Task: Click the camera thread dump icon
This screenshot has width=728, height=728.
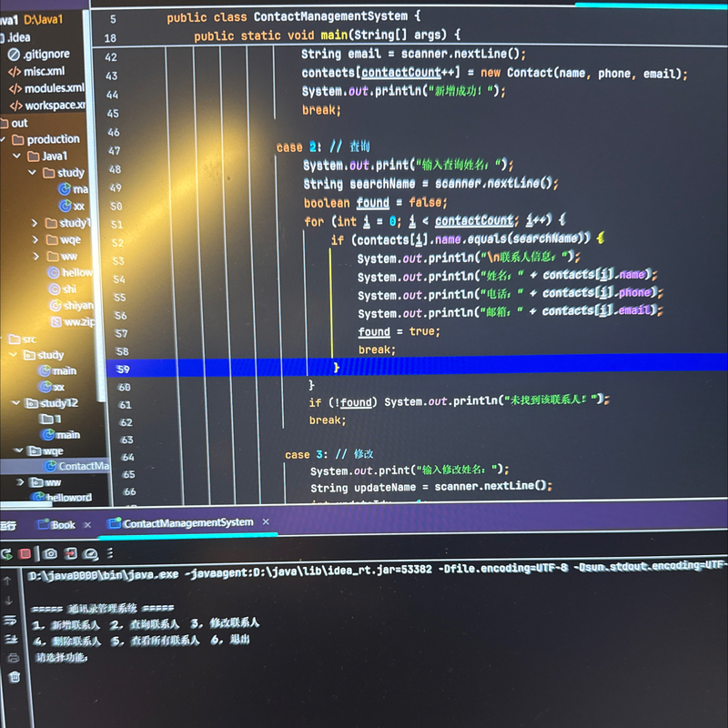Action: (x=50, y=553)
